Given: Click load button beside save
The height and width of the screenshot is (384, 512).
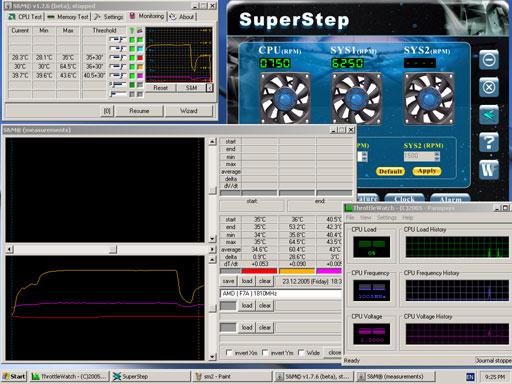Looking at the screenshot, I should pos(247,281).
